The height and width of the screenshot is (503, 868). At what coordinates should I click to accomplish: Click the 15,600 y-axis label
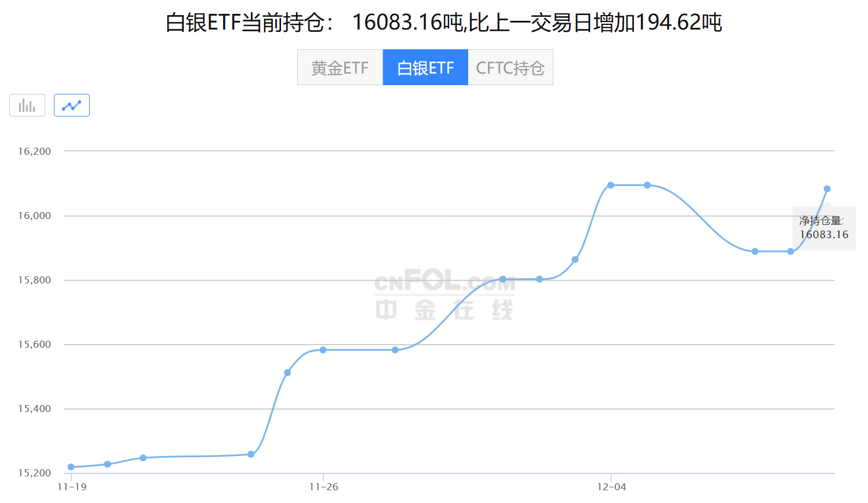(x=35, y=344)
